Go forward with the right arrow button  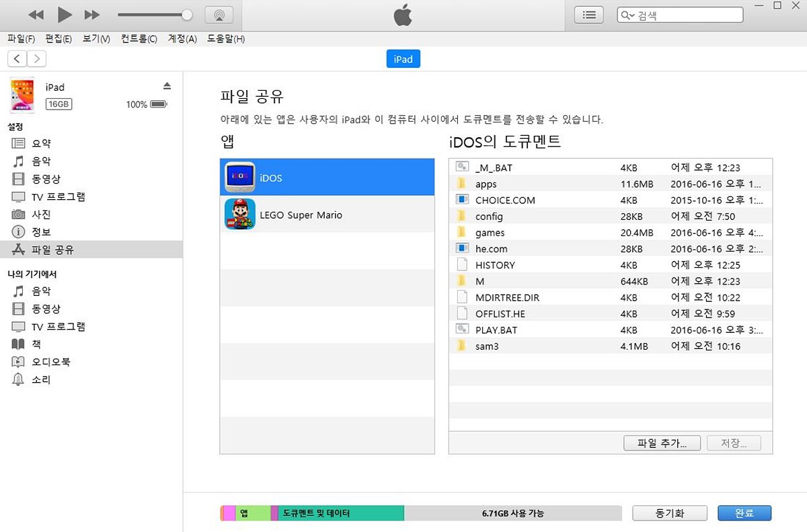click(x=37, y=59)
